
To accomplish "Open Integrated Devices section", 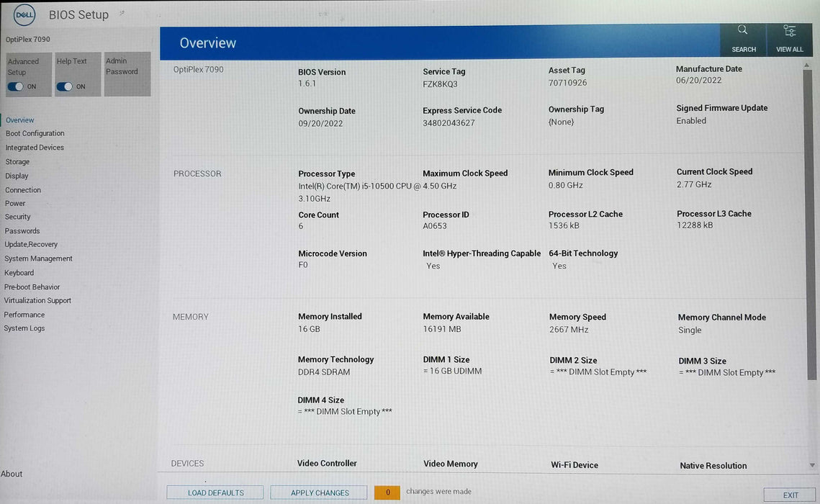I will [x=35, y=148].
